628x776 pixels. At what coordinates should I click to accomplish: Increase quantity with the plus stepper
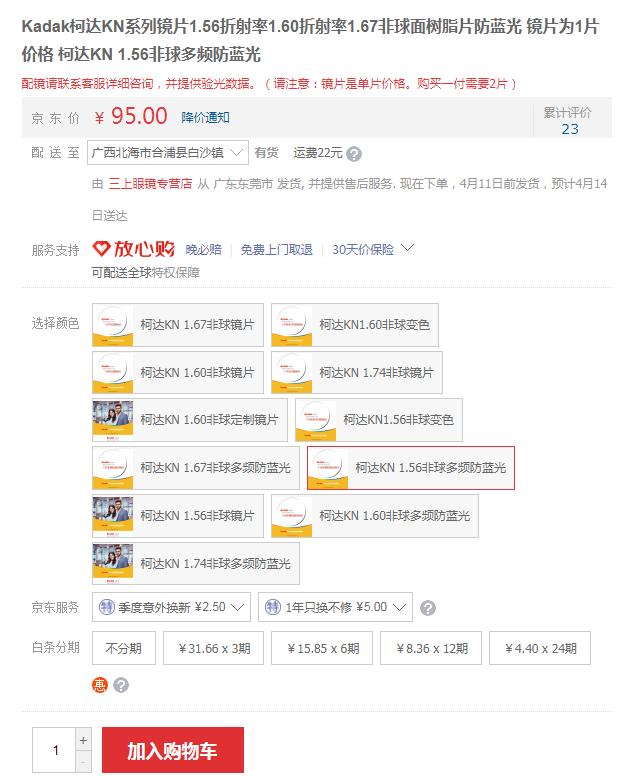[83, 740]
